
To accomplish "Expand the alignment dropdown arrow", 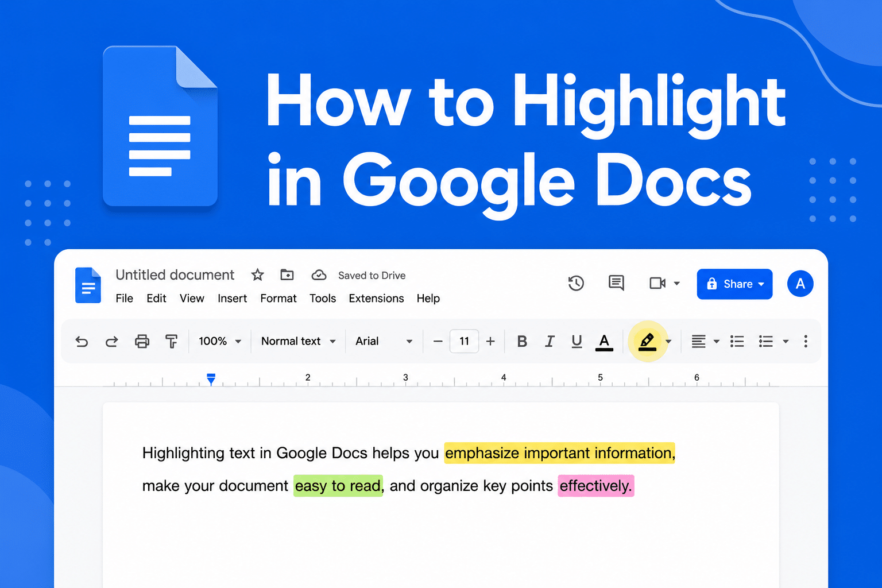I will point(716,342).
